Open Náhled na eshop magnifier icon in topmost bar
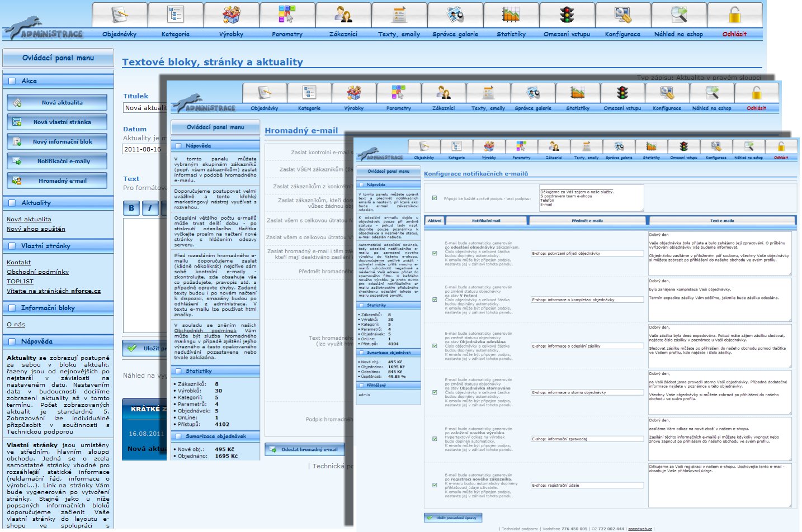Image resolution: width=802 pixels, height=532 pixels. 678,15
